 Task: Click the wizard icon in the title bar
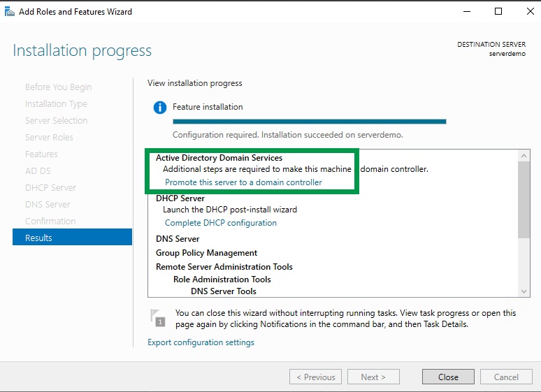[x=10, y=11]
